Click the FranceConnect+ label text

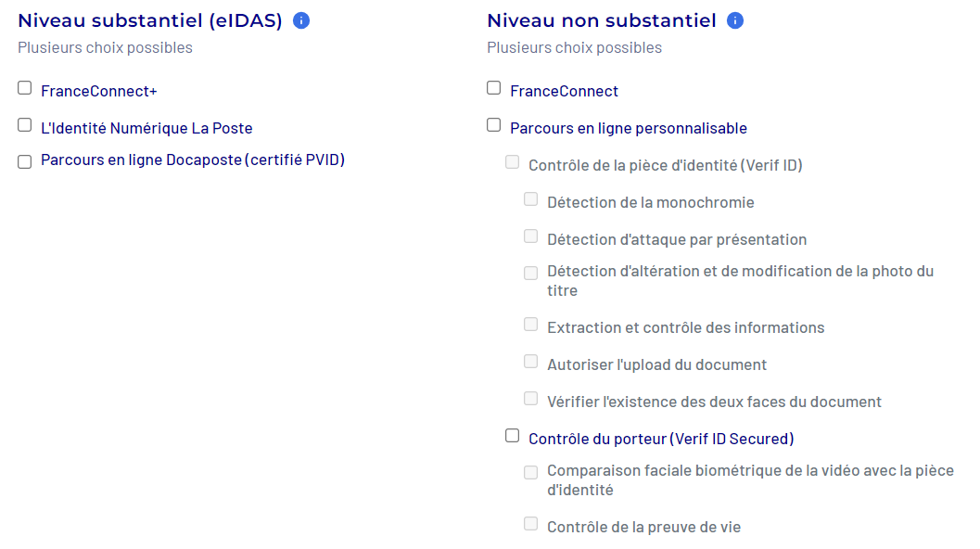99,91
